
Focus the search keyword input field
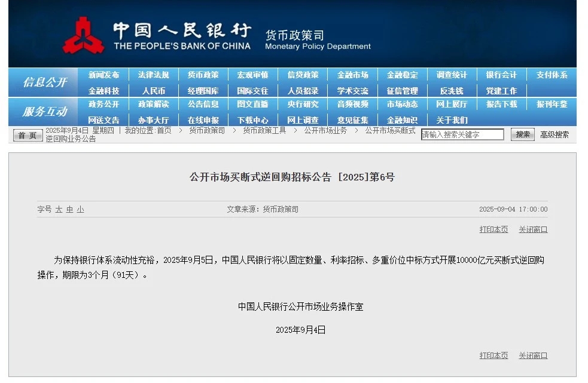tap(462, 134)
